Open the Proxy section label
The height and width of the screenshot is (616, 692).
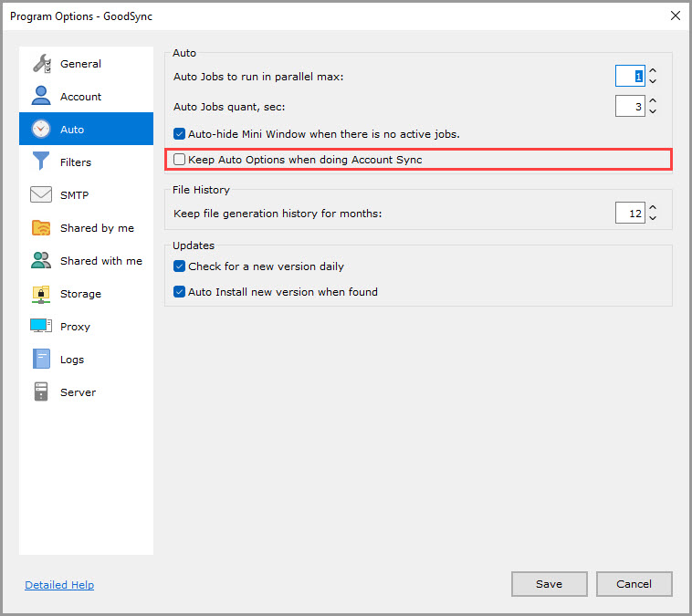(75, 327)
